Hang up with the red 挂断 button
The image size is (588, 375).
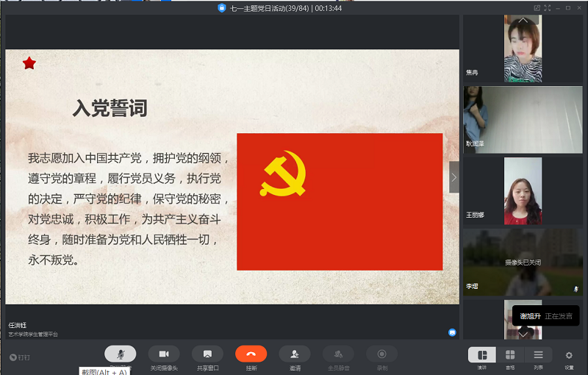click(251, 354)
